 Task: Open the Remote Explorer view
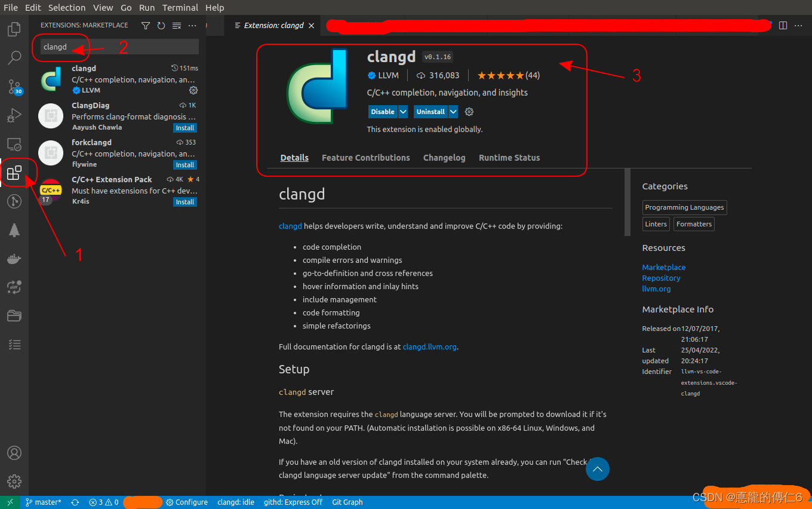pyautogui.click(x=14, y=144)
